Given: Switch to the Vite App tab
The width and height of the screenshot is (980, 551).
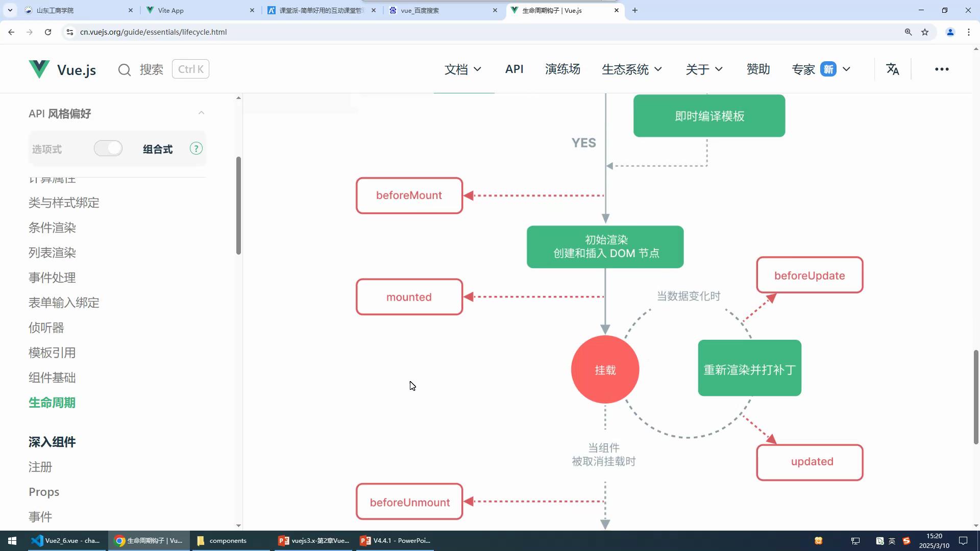Looking at the screenshot, I should coord(199,10).
